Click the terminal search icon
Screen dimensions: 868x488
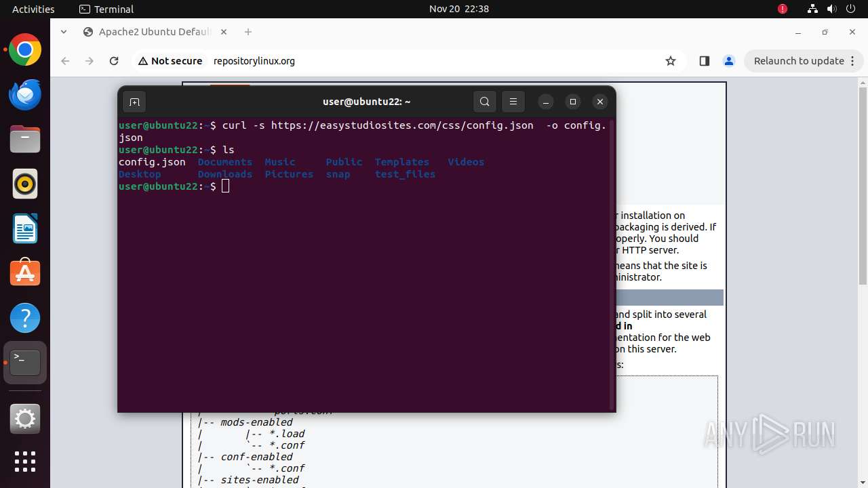click(484, 102)
